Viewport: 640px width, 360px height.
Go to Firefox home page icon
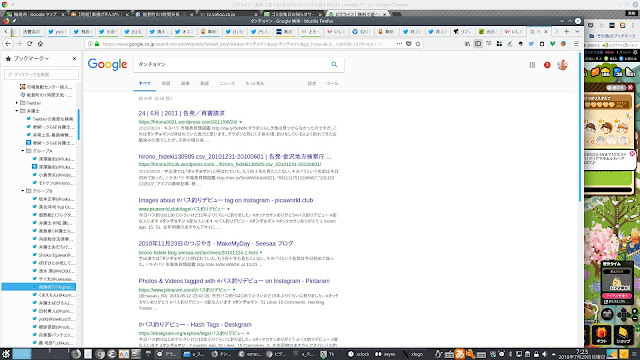click(x=40, y=44)
